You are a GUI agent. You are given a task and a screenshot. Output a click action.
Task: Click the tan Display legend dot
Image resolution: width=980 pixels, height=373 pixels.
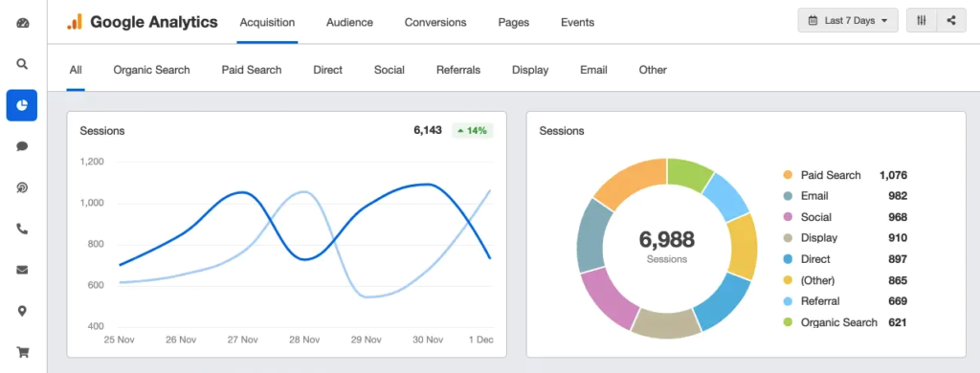(788, 238)
